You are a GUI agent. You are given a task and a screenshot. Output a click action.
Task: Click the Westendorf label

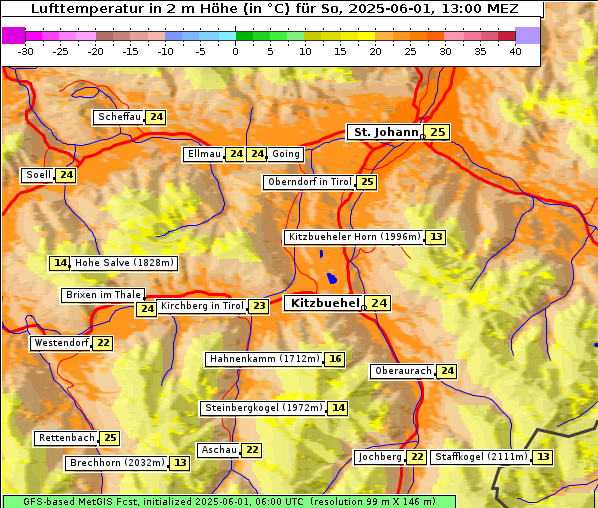(61, 343)
